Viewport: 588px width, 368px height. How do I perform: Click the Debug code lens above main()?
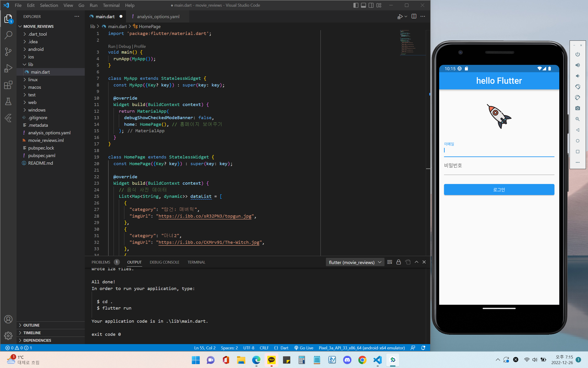[x=125, y=46]
